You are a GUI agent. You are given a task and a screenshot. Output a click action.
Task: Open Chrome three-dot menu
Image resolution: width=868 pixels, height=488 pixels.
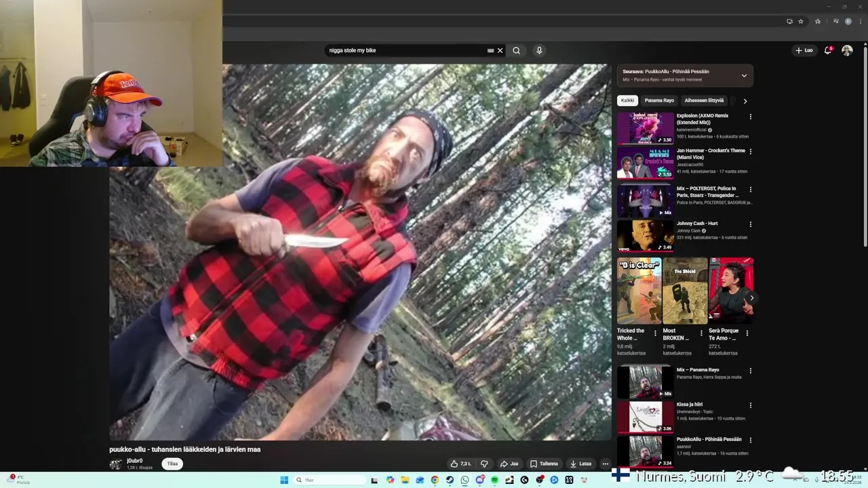861,21
